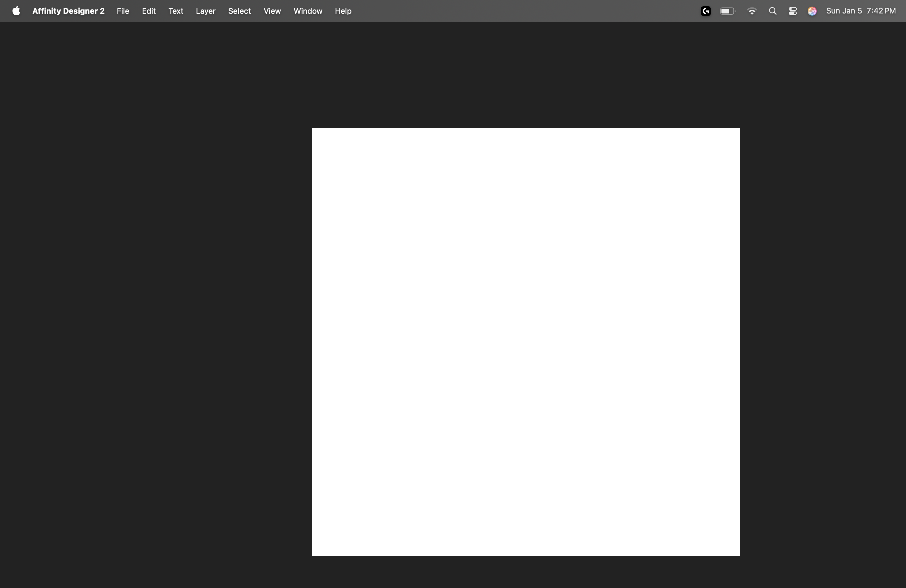Click on the white document canvas
The width and height of the screenshot is (906, 588).
tap(526, 342)
